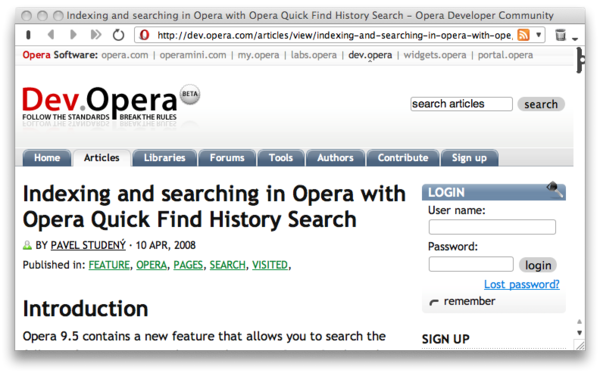The image size is (600, 373).
Task: Click the scrollbar down arrow
Action: click(x=579, y=333)
